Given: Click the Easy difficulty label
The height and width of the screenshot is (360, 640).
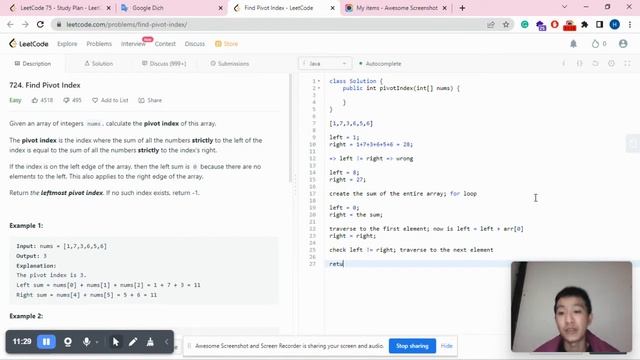Looking at the screenshot, I should coord(15,100).
